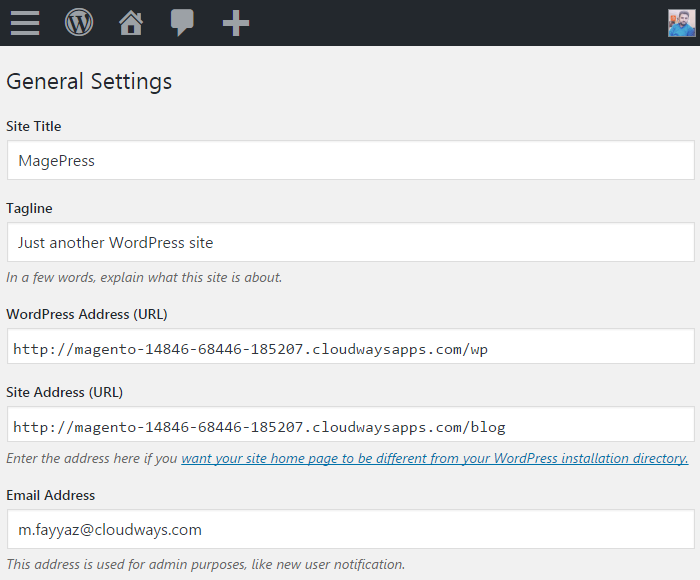Select the WordPress Address URL field
The width and height of the screenshot is (700, 580).
click(350, 348)
